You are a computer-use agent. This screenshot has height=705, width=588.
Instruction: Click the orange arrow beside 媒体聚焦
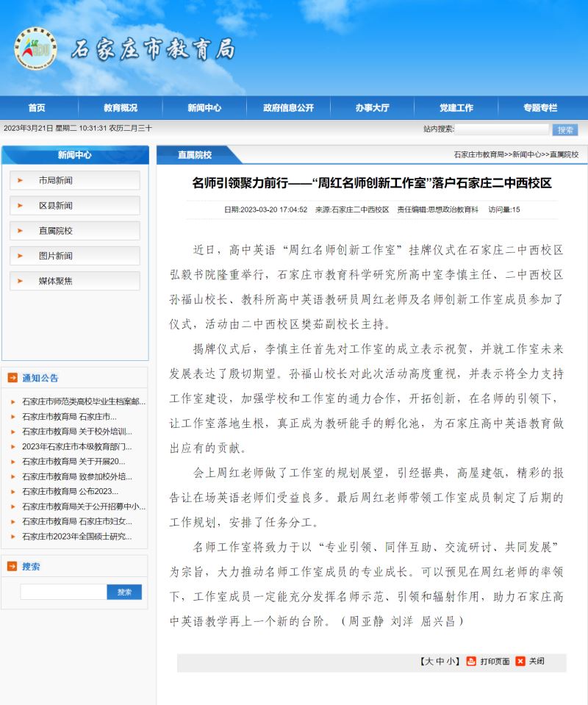click(x=21, y=281)
